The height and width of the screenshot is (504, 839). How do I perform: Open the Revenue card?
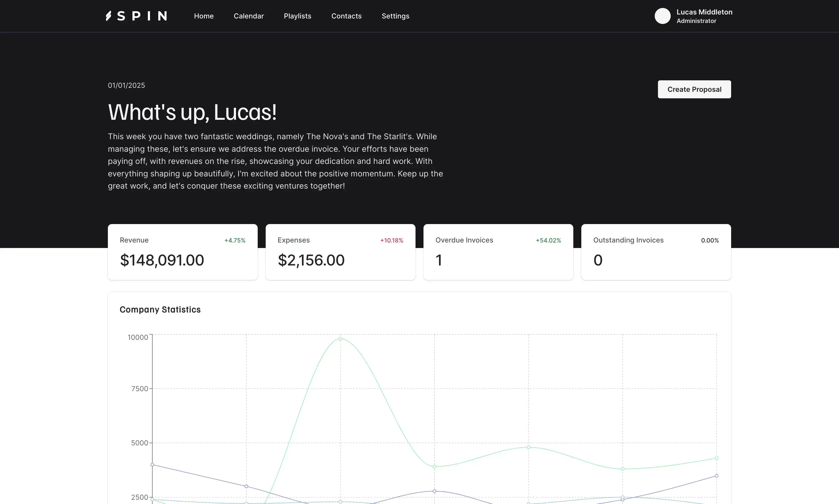click(183, 252)
